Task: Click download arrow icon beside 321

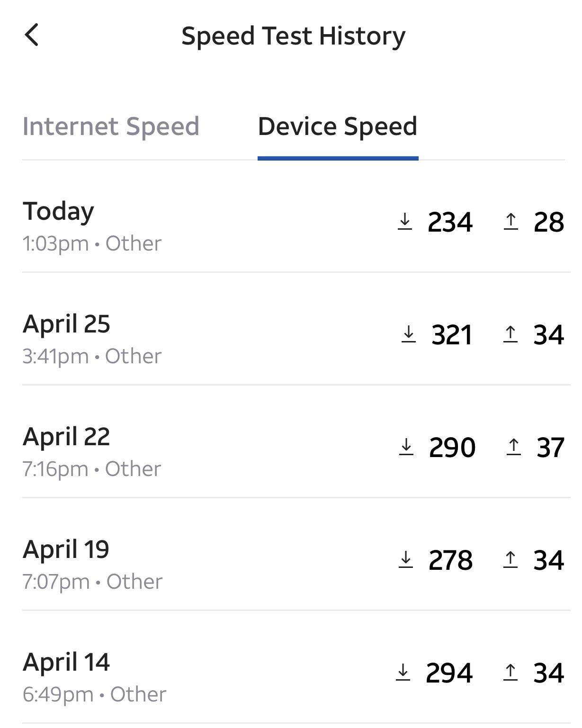Action: tap(409, 334)
